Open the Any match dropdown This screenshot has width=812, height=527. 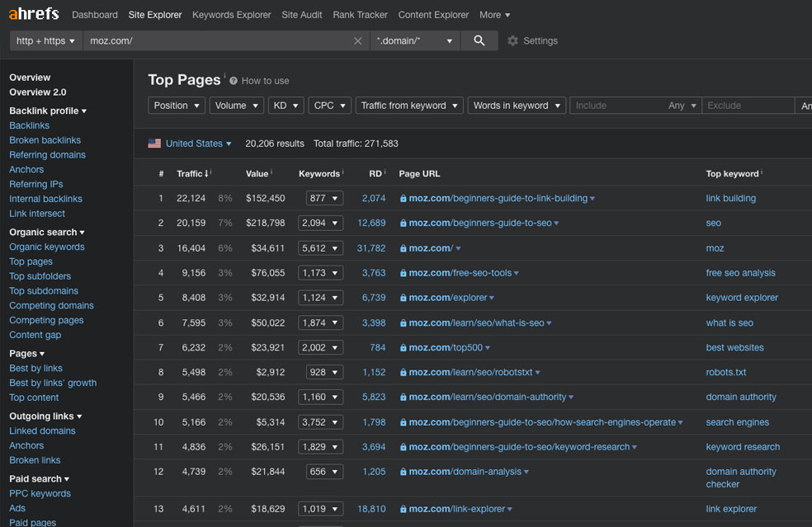click(x=682, y=106)
